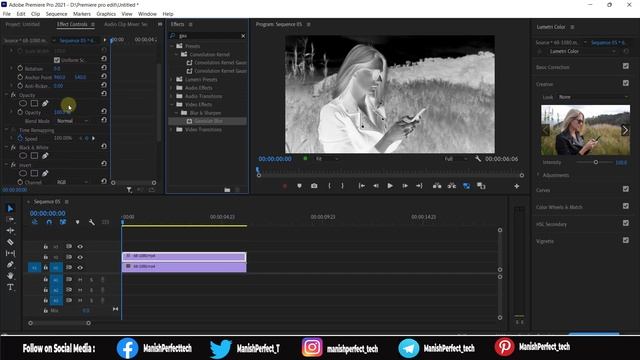Open the Markers menu

(x=82, y=14)
